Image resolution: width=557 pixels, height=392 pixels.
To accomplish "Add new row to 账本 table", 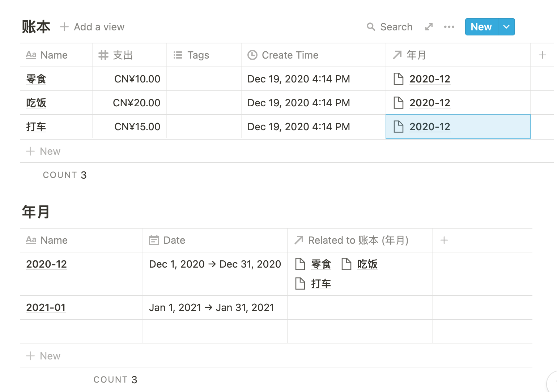I will (43, 151).
